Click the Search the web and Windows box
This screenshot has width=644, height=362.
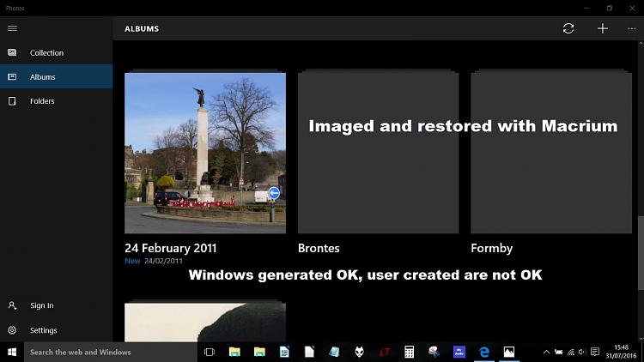tap(110, 353)
